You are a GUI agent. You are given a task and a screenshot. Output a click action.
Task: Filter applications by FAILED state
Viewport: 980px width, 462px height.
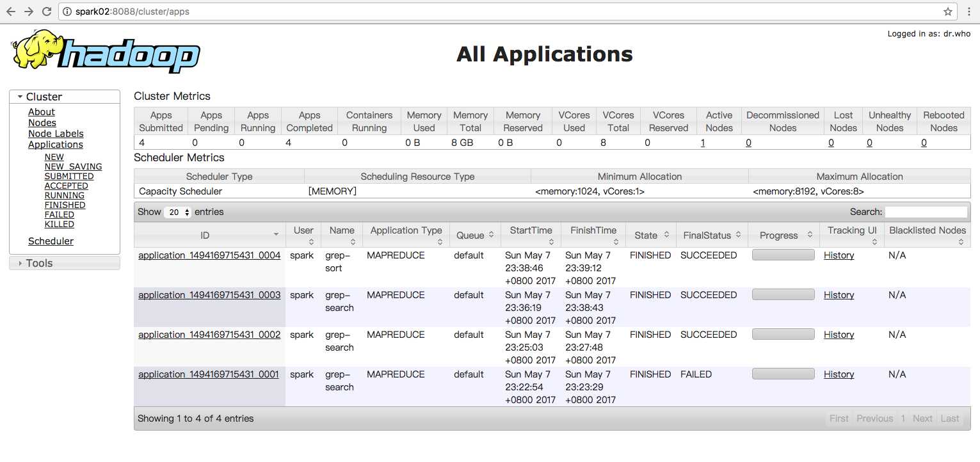pyautogui.click(x=60, y=214)
